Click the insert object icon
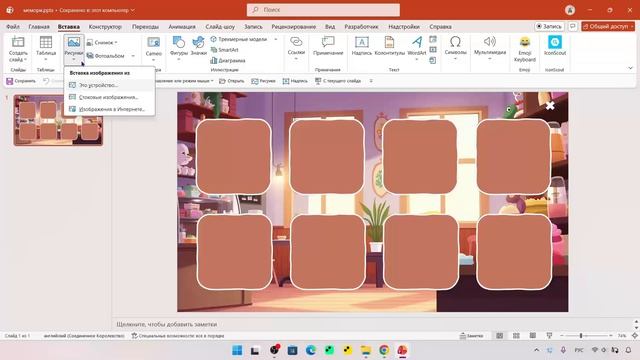640x360 pixels. pyautogui.click(x=433, y=60)
